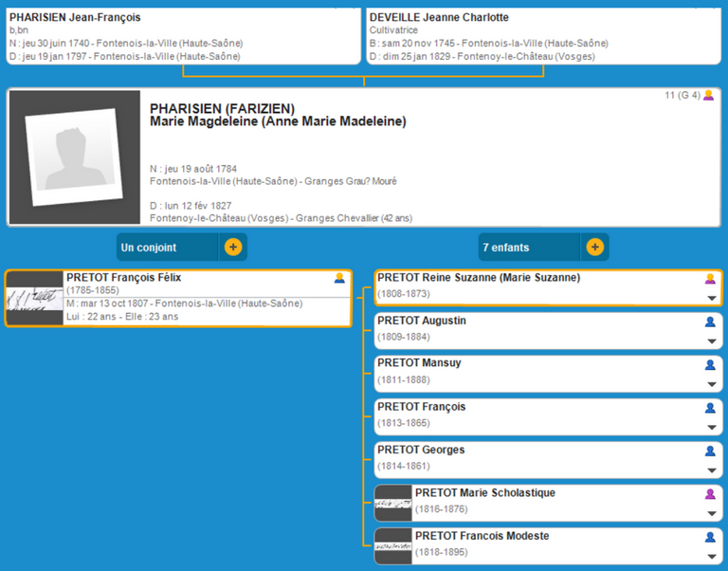Image resolution: width=728 pixels, height=571 pixels.
Task: Click Marie Magdeleine's placeholder profile photo
Action: [73, 157]
